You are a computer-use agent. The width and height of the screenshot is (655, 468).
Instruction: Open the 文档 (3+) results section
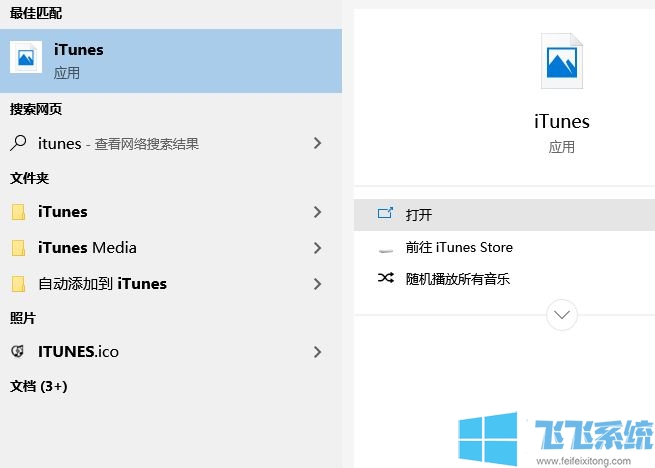[x=39, y=386]
